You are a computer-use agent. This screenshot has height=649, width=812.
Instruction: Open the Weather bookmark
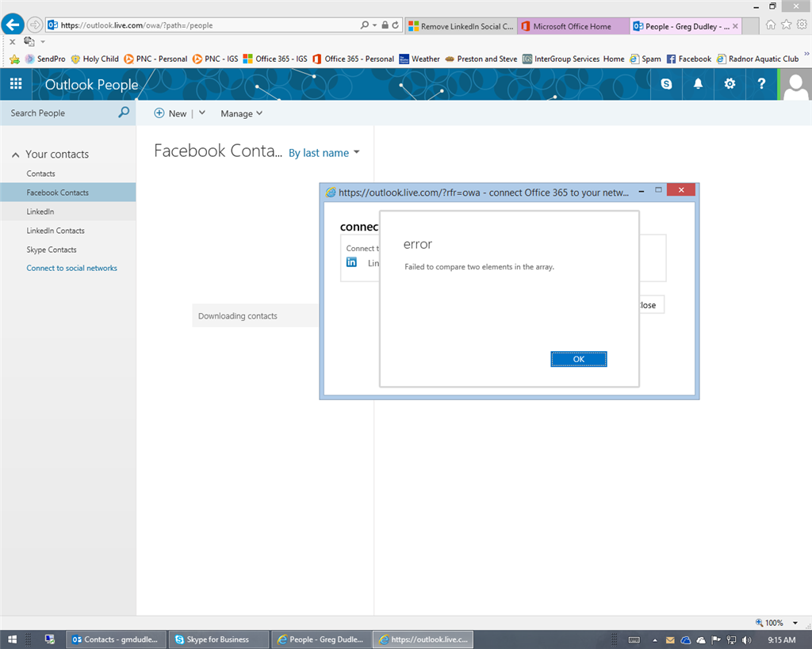point(419,59)
